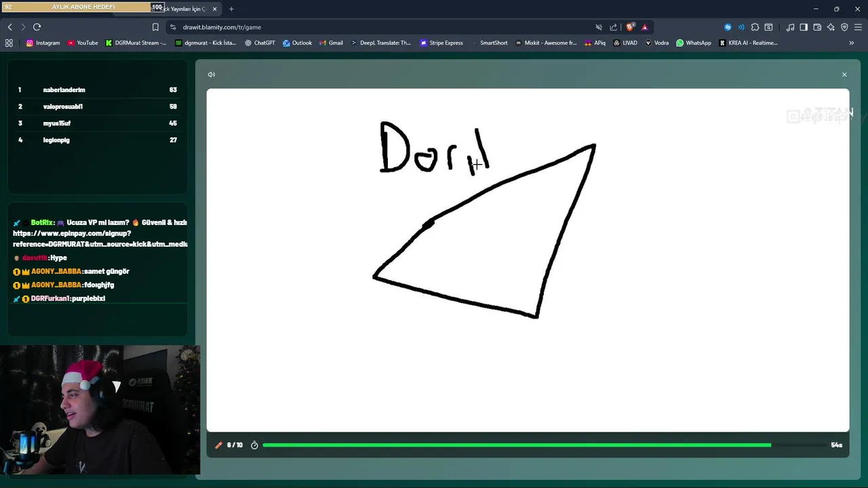Open a new browser tab

(x=231, y=9)
